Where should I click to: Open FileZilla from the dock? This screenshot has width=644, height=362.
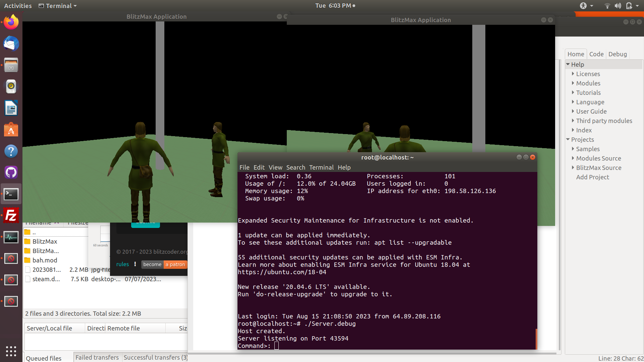[x=11, y=216]
